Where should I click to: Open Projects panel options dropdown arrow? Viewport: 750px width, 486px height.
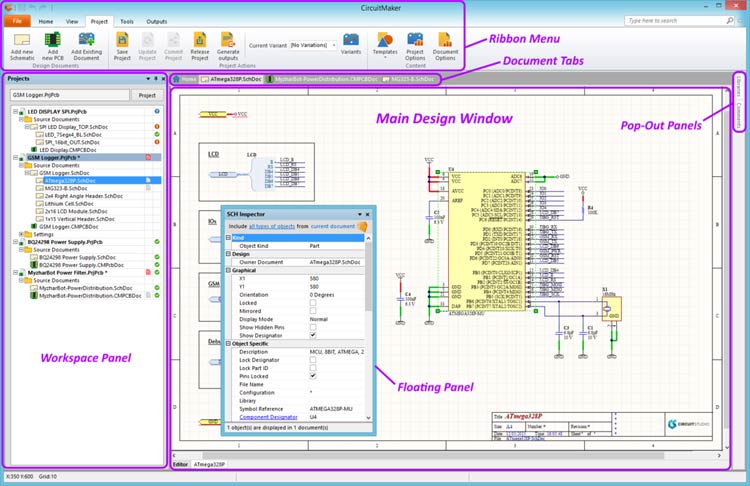click(148, 78)
